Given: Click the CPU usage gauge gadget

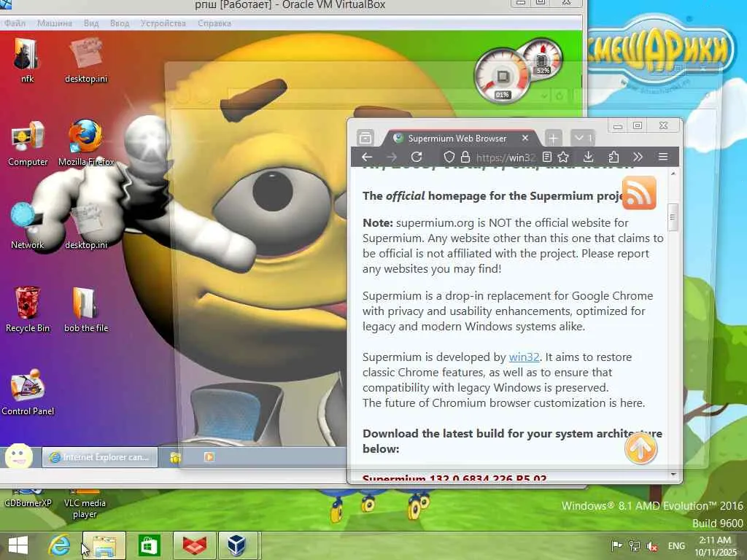Looking at the screenshot, I should (501, 76).
